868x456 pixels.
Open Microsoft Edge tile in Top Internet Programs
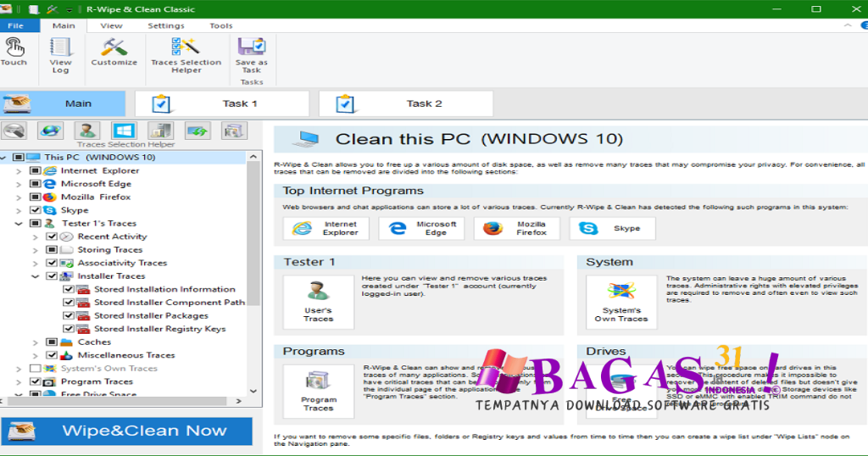[421, 228]
